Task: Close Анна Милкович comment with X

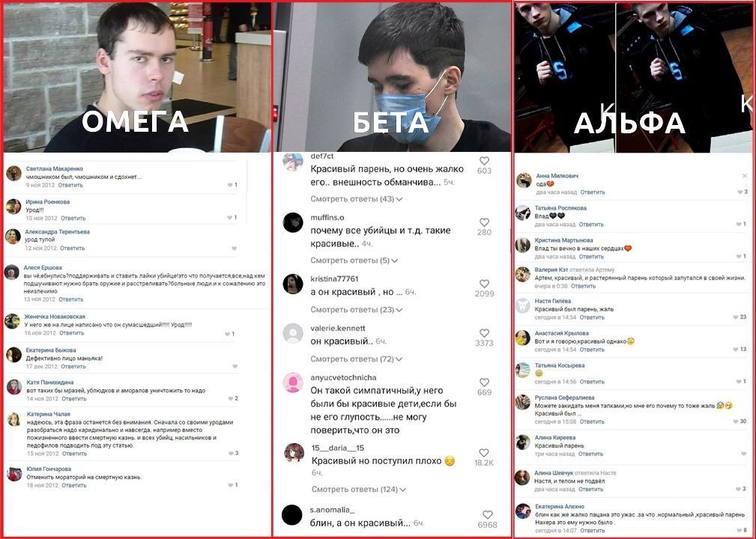Action: [745, 176]
